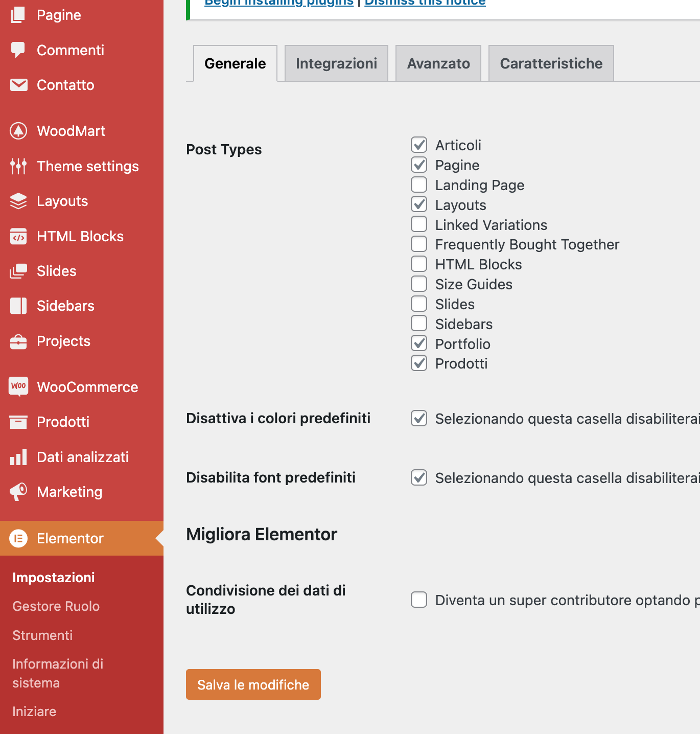Open Iniziare submenu item
This screenshot has width=700, height=734.
[34, 712]
